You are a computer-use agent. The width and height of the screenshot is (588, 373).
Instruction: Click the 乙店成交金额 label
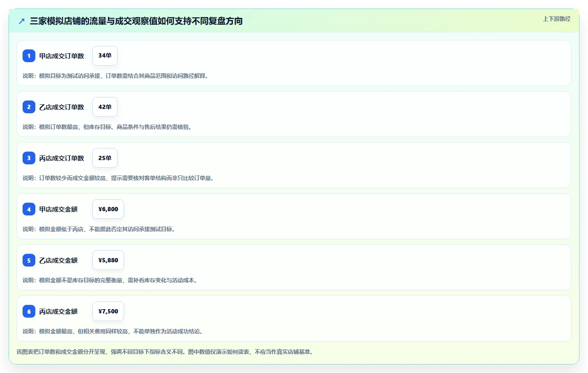click(x=58, y=260)
